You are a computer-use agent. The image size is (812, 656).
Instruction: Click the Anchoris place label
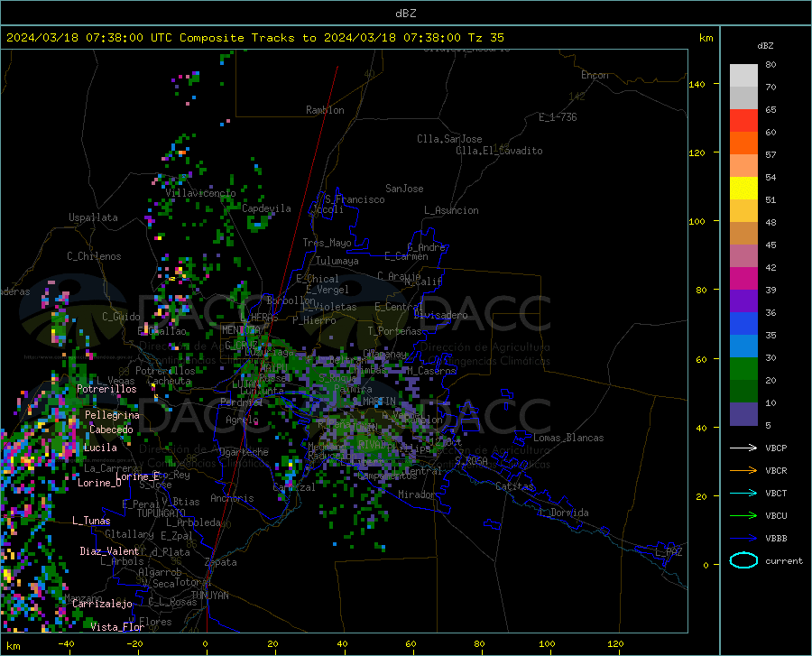232,498
